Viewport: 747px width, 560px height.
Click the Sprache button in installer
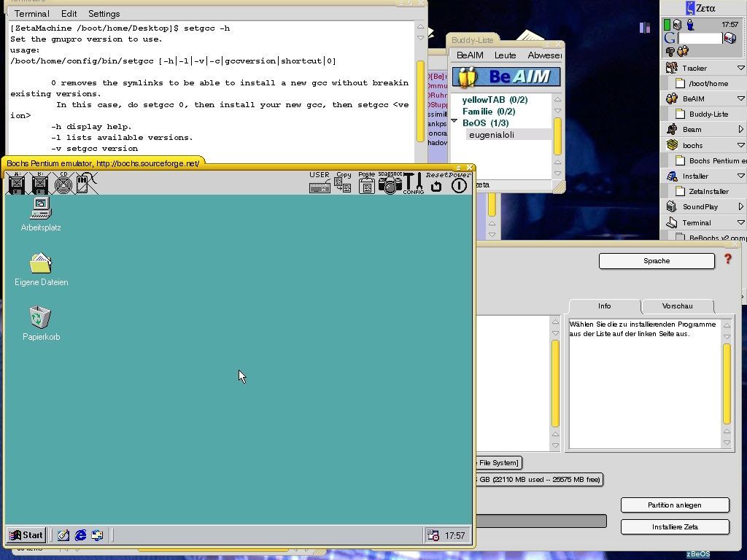coord(657,261)
